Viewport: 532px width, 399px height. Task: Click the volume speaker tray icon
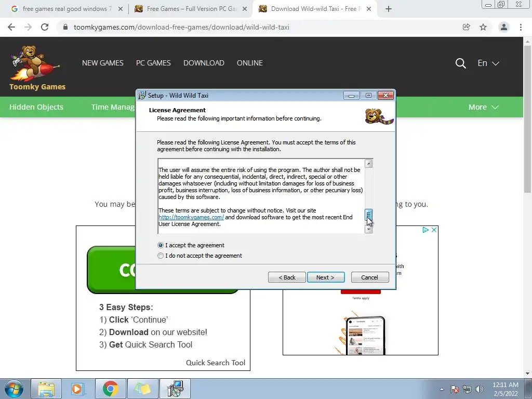(x=479, y=389)
